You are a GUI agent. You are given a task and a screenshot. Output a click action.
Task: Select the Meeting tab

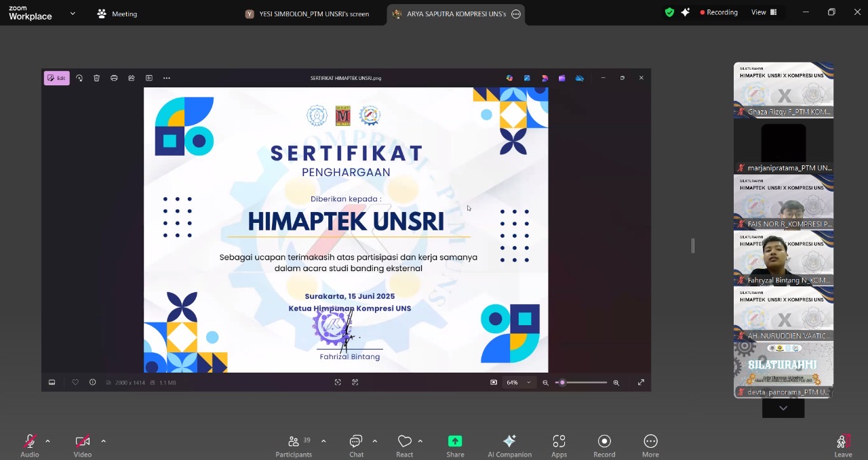[x=117, y=14]
